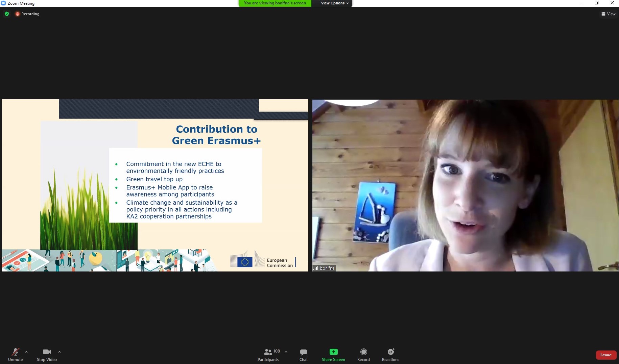Open the Participants panel
Viewport: 619px width, 364px height.
268,355
